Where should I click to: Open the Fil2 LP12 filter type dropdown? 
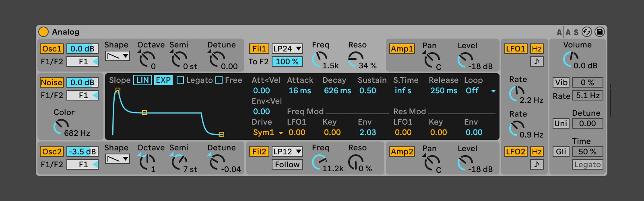[287, 152]
